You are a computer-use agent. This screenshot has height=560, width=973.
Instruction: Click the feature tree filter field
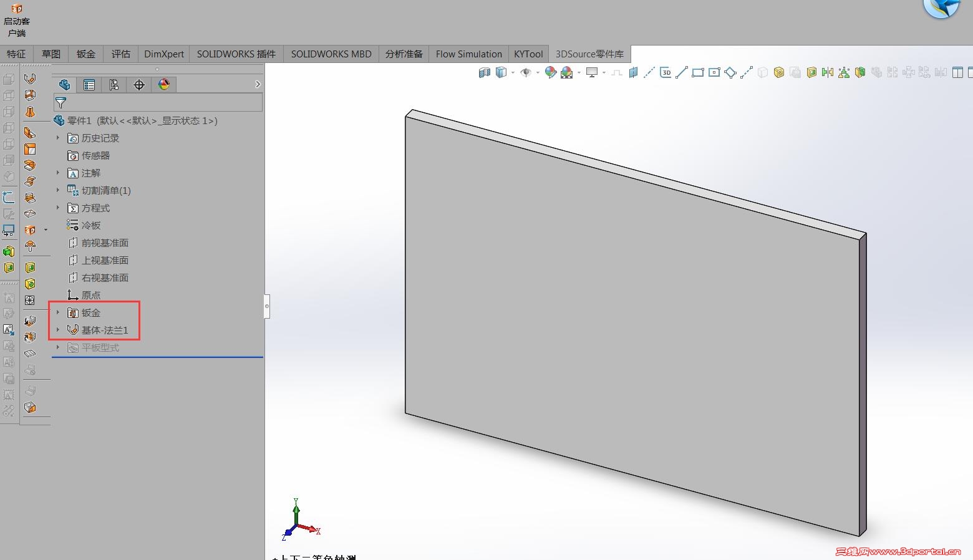(158, 102)
